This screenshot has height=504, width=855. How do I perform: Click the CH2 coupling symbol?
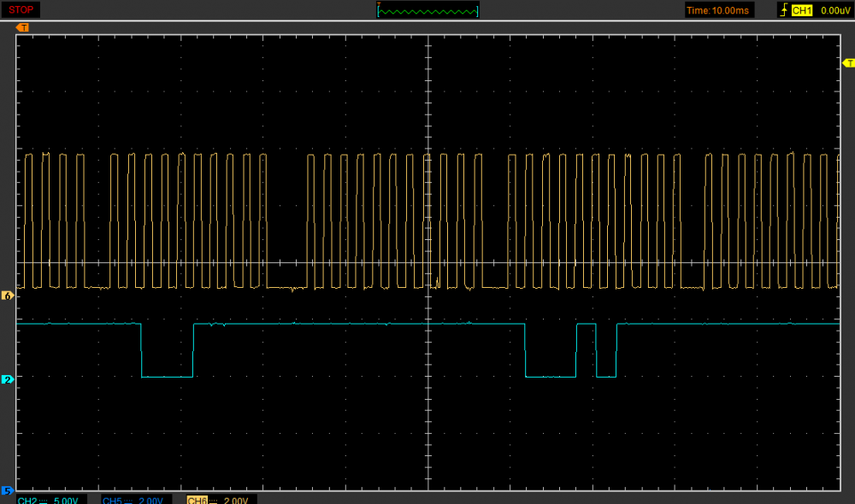(44, 500)
